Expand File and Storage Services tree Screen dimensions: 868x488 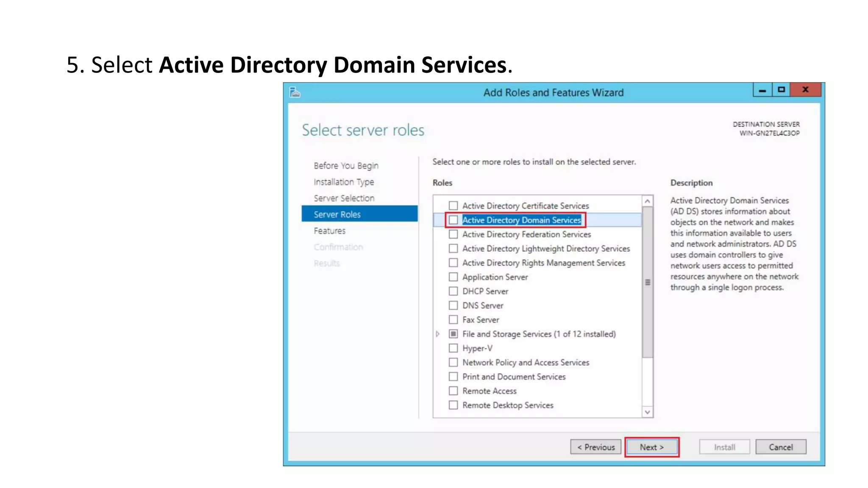click(x=438, y=334)
